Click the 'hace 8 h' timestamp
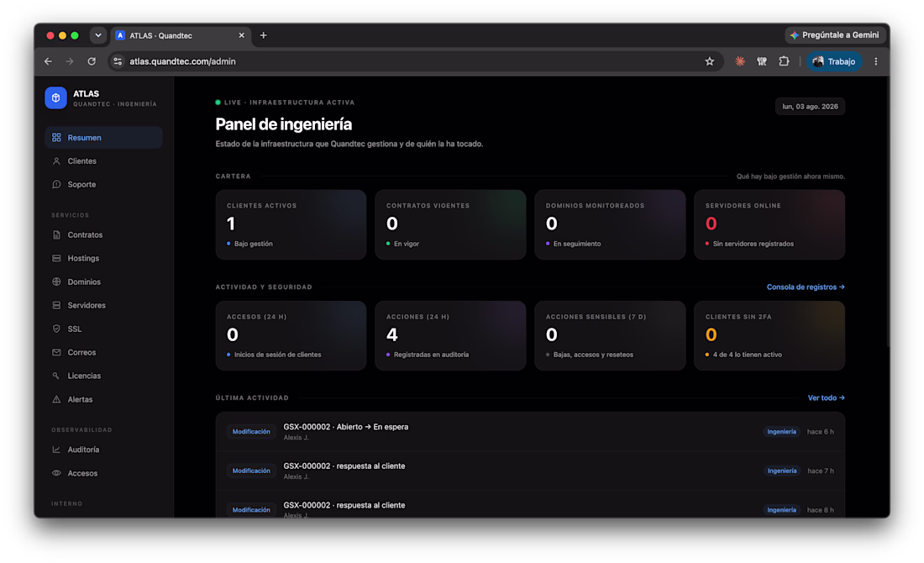This screenshot has height=563, width=924. click(x=821, y=510)
